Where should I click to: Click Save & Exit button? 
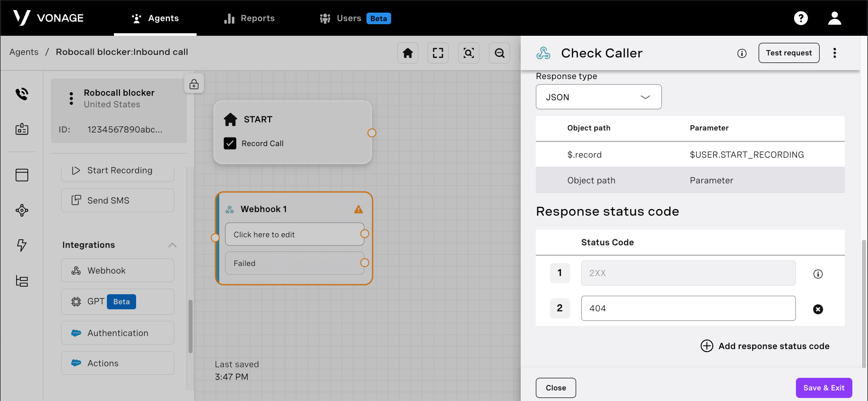pos(824,388)
